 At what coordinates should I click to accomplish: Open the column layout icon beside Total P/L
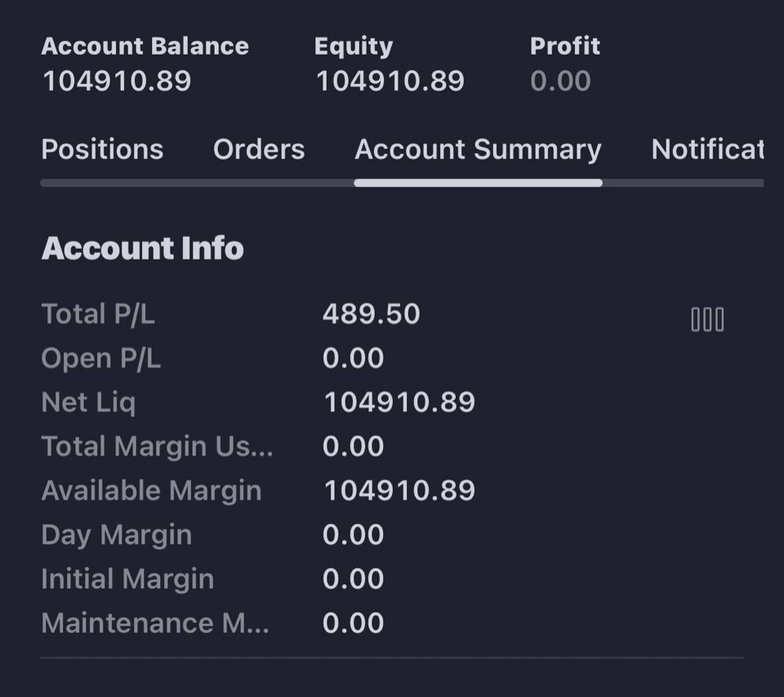click(707, 319)
